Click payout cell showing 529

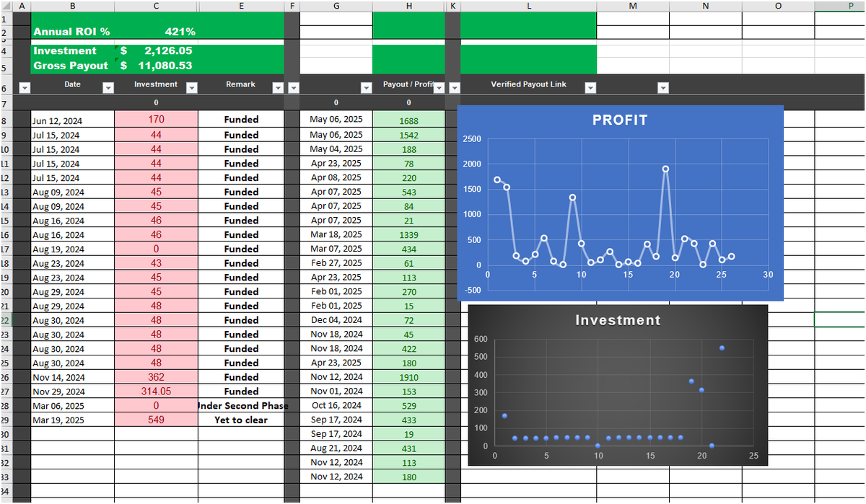tap(408, 406)
